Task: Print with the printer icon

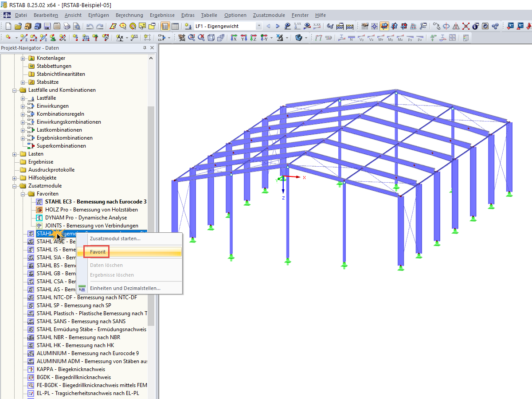Action: (67, 26)
